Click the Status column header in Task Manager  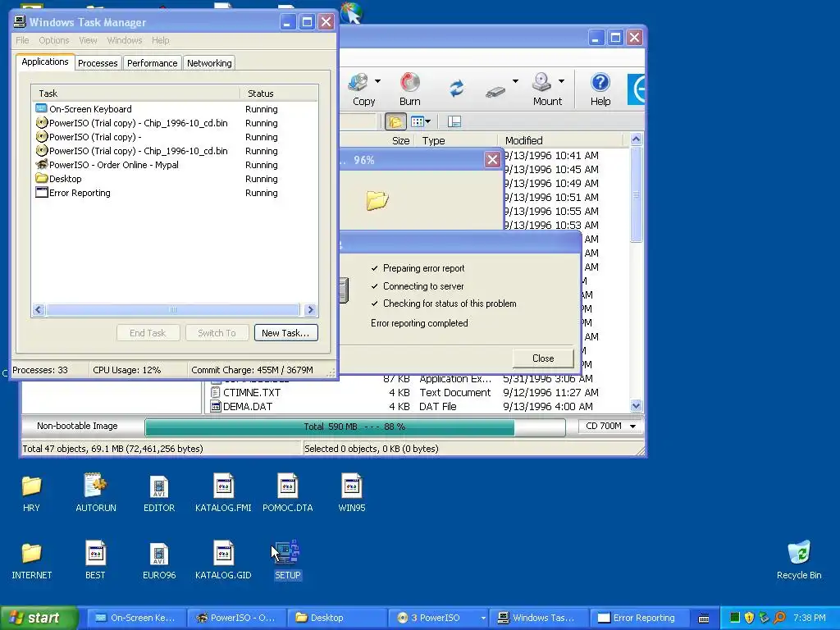point(279,94)
